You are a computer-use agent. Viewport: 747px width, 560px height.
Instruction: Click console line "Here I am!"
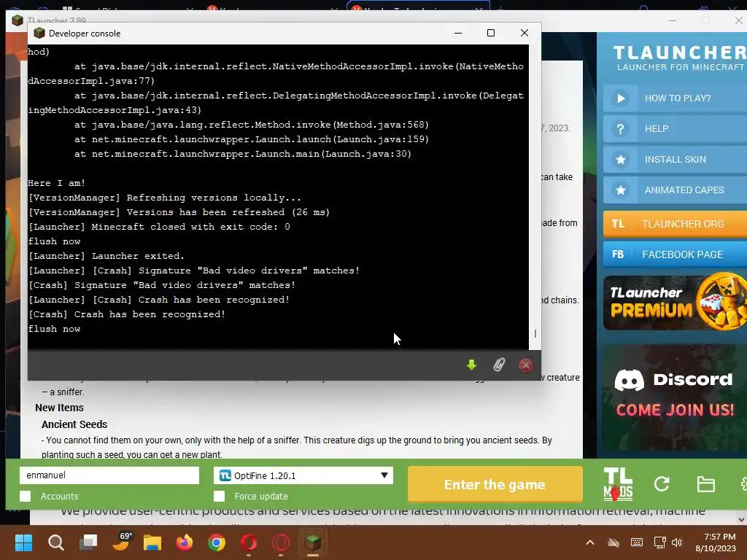click(56, 183)
